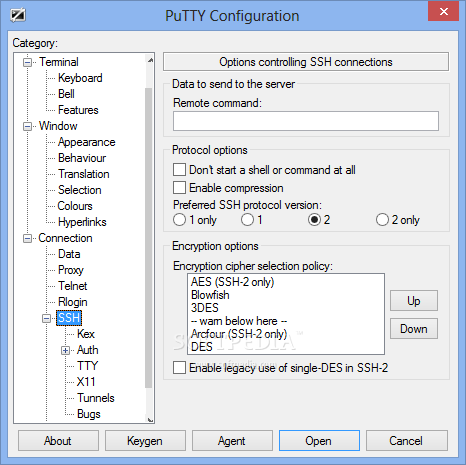Close the PuTTY Configuration window
The height and width of the screenshot is (465, 466).
click(x=443, y=12)
